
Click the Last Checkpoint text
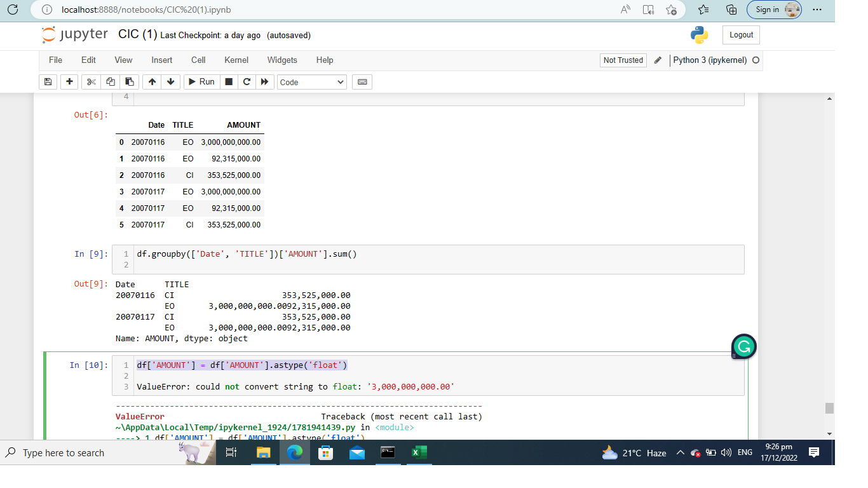210,36
